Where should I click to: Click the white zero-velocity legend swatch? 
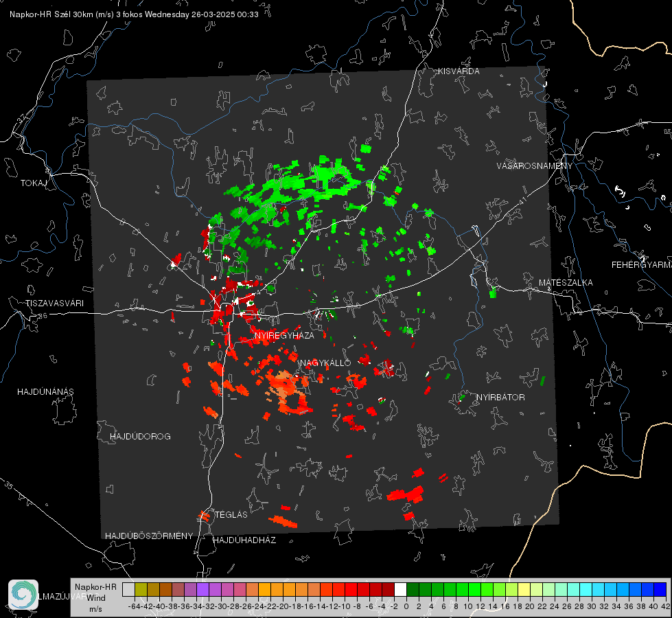[x=400, y=589]
